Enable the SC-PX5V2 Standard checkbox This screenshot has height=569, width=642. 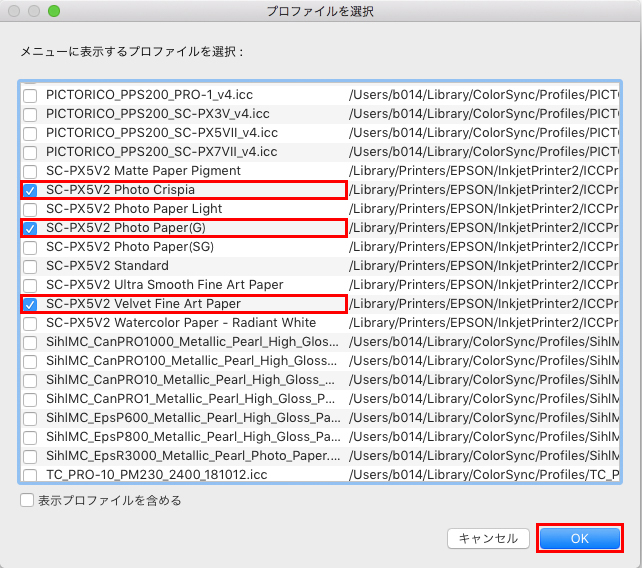(30, 266)
